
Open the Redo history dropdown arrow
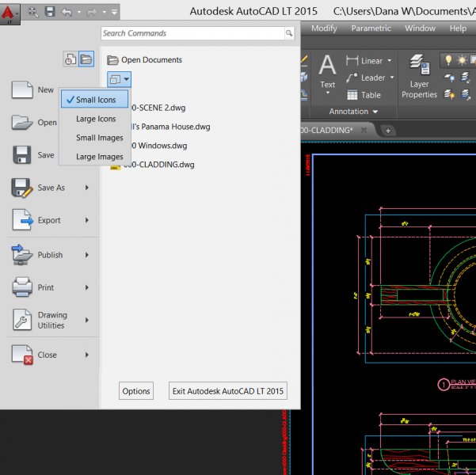pyautogui.click(x=104, y=12)
